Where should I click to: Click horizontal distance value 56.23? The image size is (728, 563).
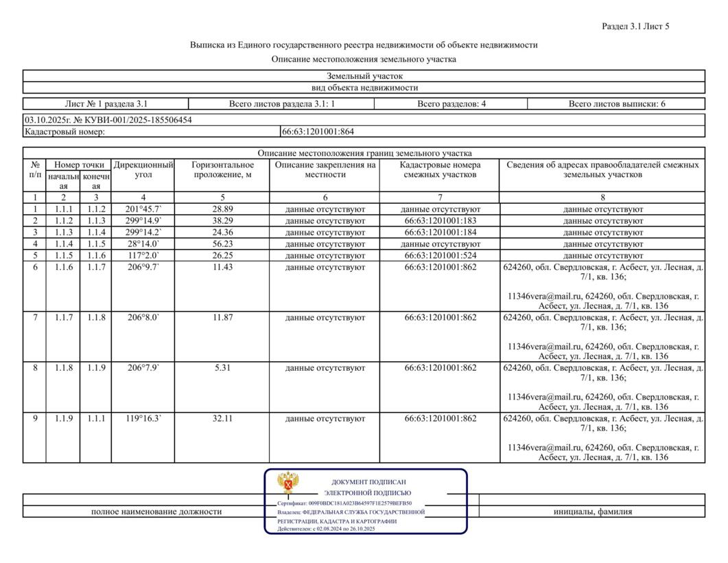pyautogui.click(x=222, y=244)
